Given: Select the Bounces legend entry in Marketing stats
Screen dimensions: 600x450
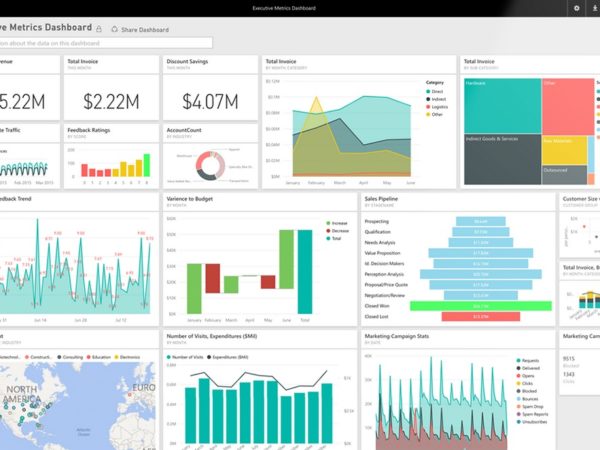Looking at the screenshot, I should (x=528, y=399).
